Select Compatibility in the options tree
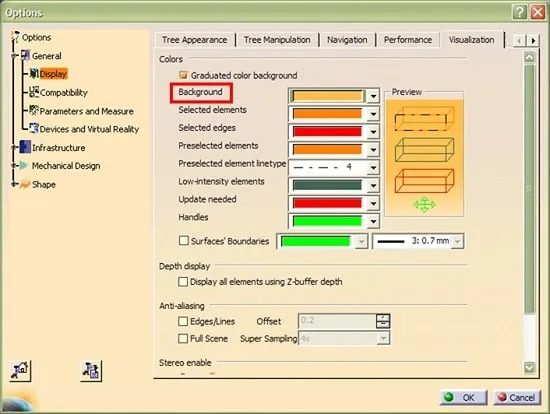The image size is (550, 414). [x=63, y=93]
